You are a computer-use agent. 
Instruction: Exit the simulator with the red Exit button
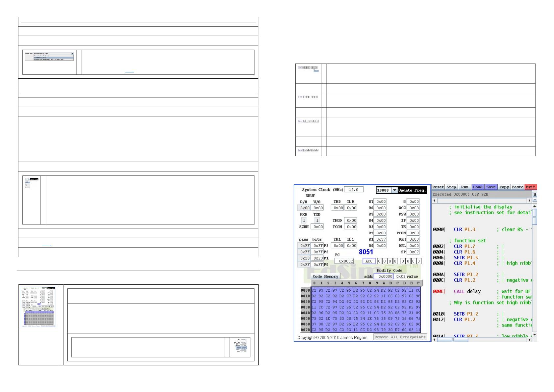(x=530, y=187)
